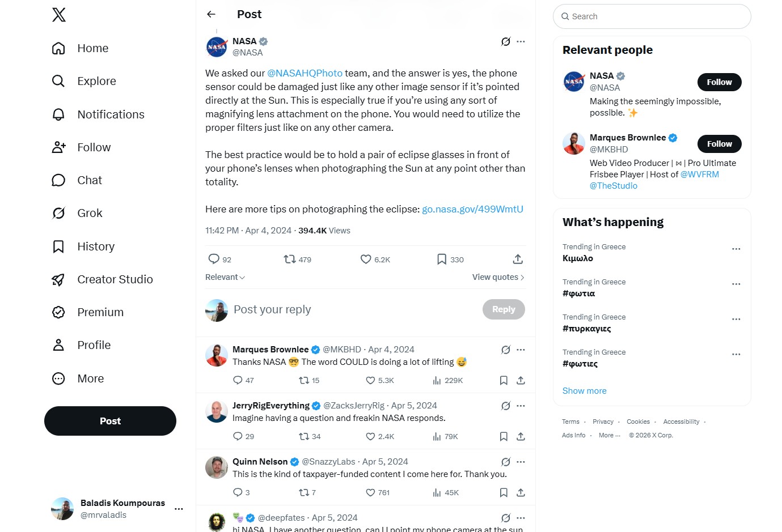Repost Marques Brownlee's reply
Screen dimensions: 782x532
click(309, 380)
